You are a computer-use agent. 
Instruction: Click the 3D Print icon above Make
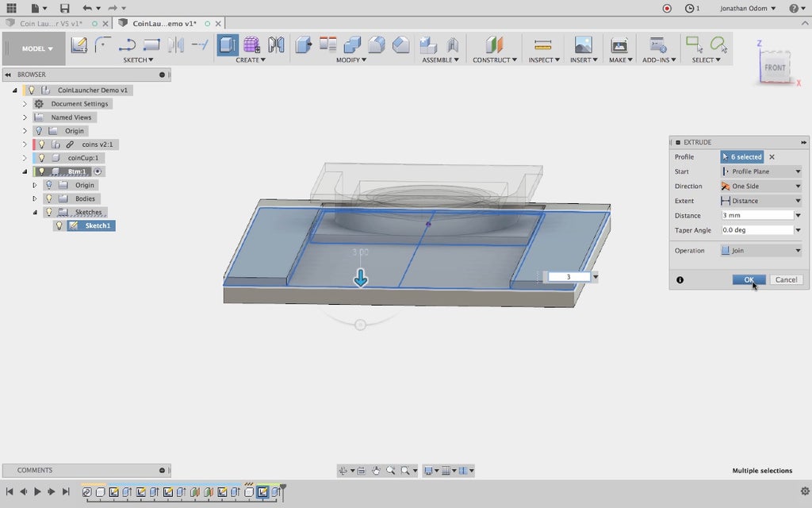[x=619, y=45]
